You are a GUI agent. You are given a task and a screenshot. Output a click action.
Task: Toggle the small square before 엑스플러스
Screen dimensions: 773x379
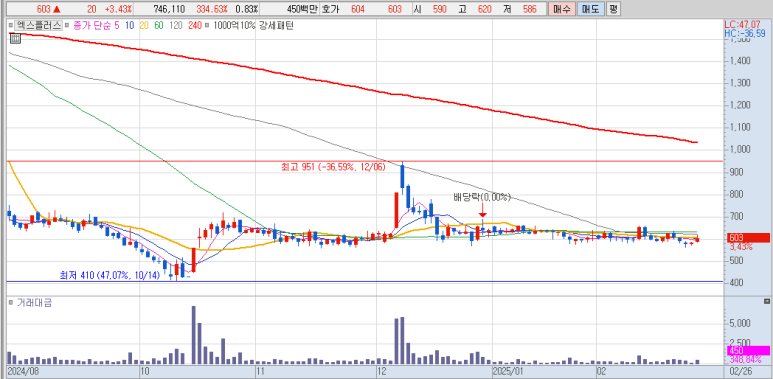[10, 26]
